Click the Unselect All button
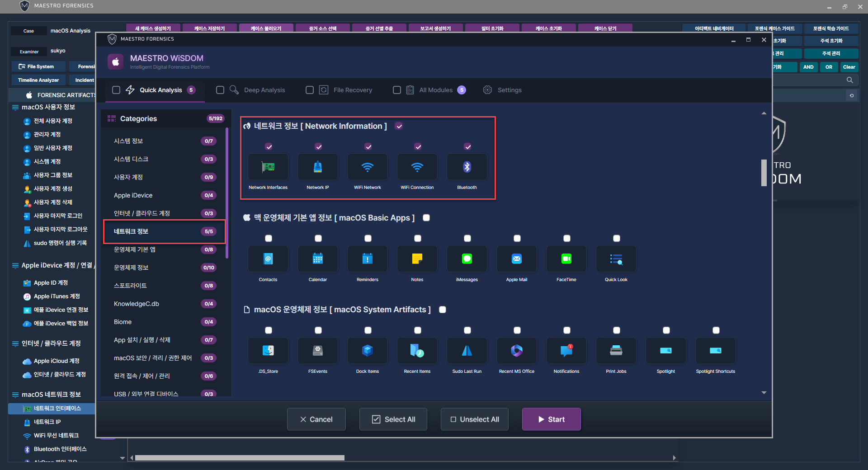Image resolution: width=868 pixels, height=470 pixels. tap(474, 419)
